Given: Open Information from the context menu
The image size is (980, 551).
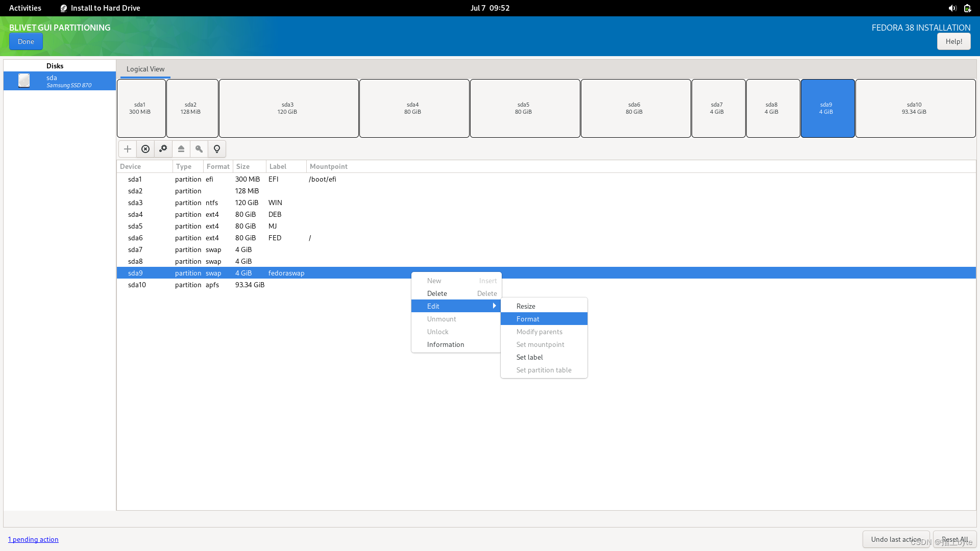Looking at the screenshot, I should point(446,344).
